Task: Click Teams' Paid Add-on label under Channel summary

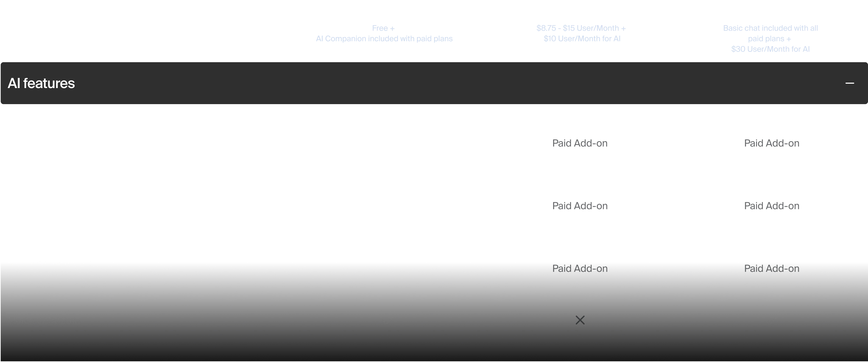Action: point(772,269)
